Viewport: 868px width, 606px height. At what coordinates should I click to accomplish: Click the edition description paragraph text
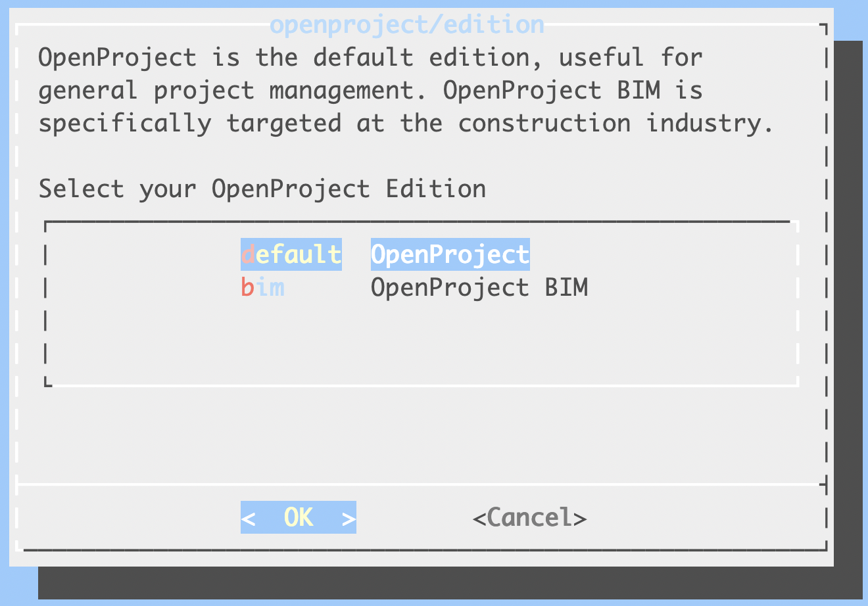(368, 90)
